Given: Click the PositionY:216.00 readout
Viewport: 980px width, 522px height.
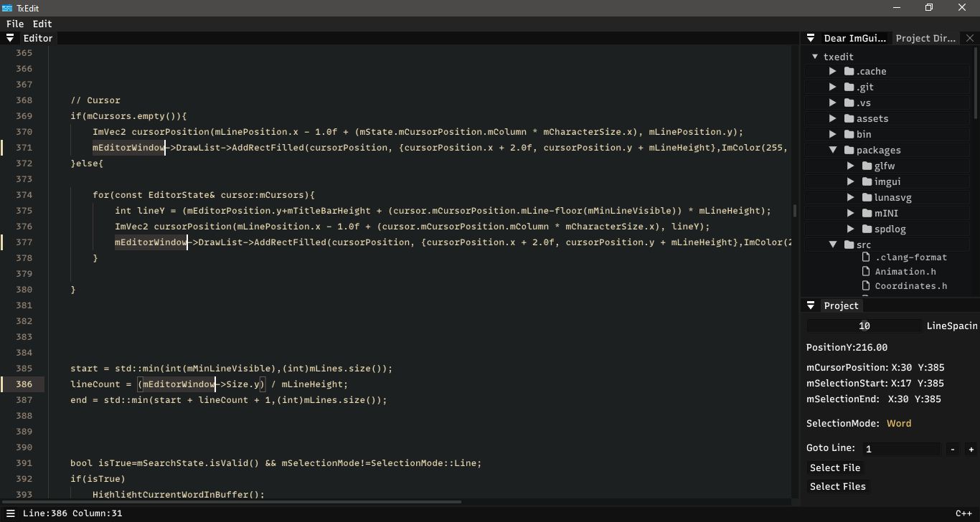Looking at the screenshot, I should click(847, 347).
